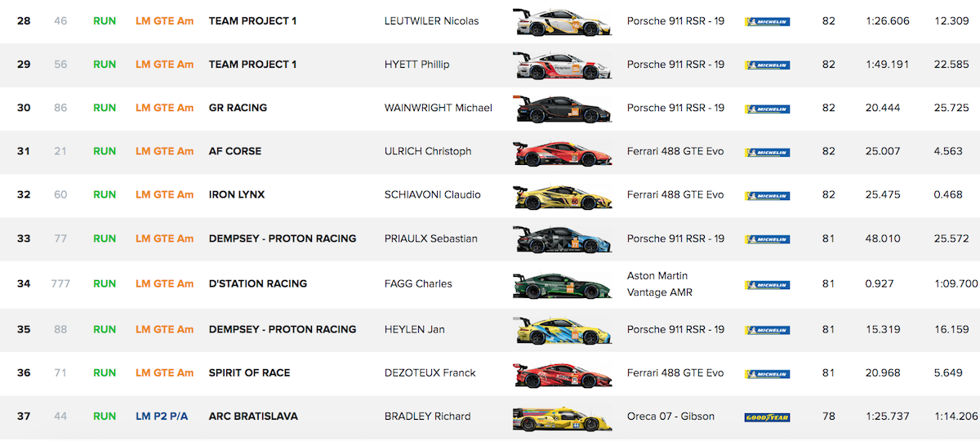Click the red AF Corse Ferrari car image
The width and height of the screenshot is (980, 441).
(562, 153)
